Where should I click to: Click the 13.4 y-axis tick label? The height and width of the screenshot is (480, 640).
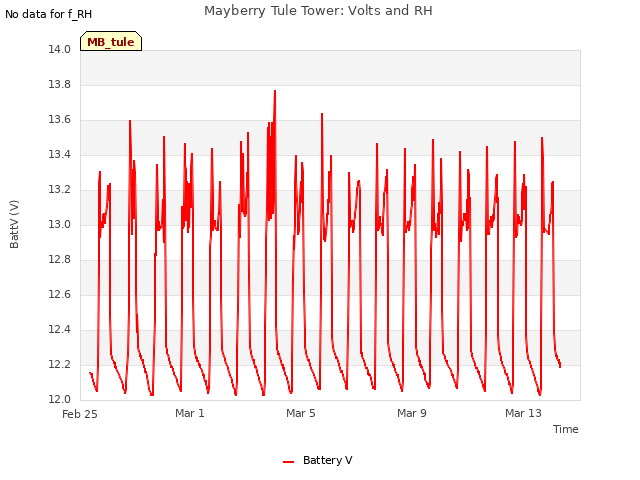[60, 154]
